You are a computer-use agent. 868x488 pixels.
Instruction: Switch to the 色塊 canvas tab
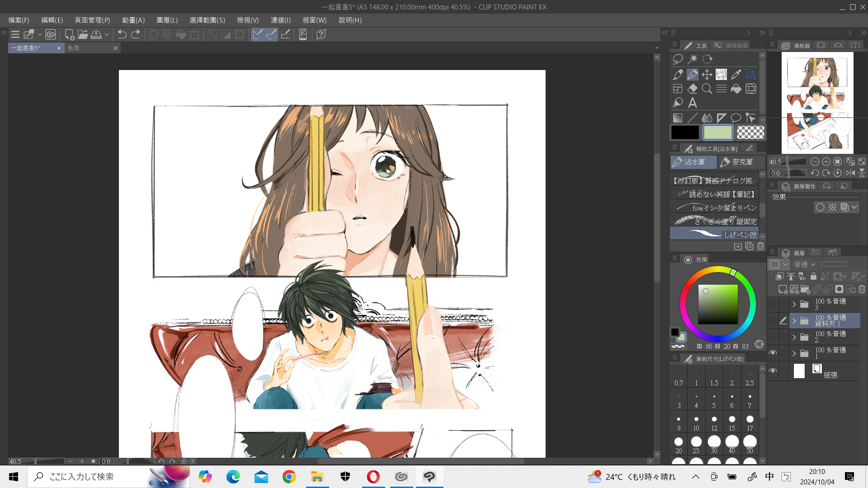(93, 48)
